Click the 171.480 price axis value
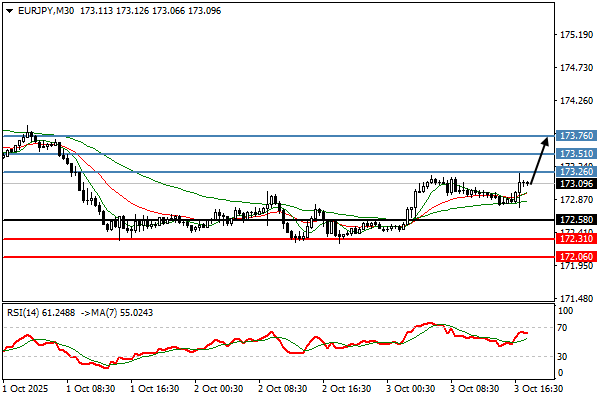This screenshot has width=600, height=400. click(574, 299)
